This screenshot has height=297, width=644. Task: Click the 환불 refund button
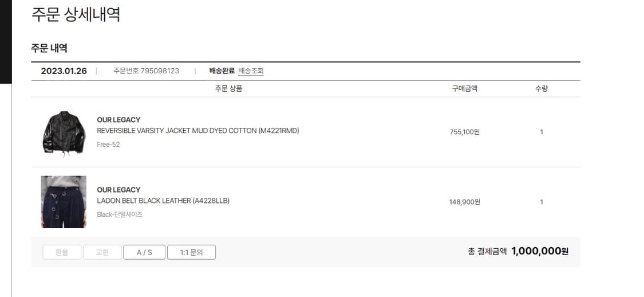(62, 252)
